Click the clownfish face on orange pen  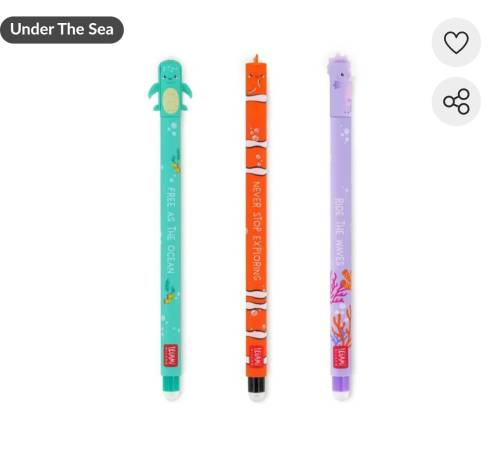tap(257, 78)
